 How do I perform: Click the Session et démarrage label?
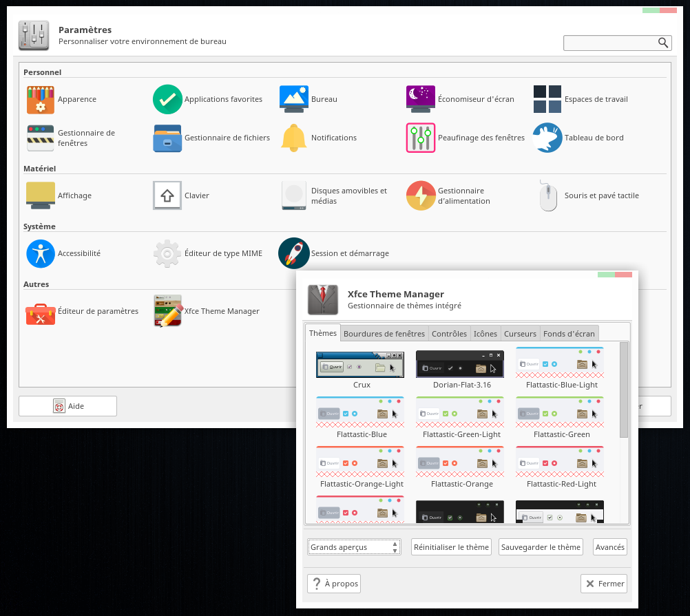point(350,254)
